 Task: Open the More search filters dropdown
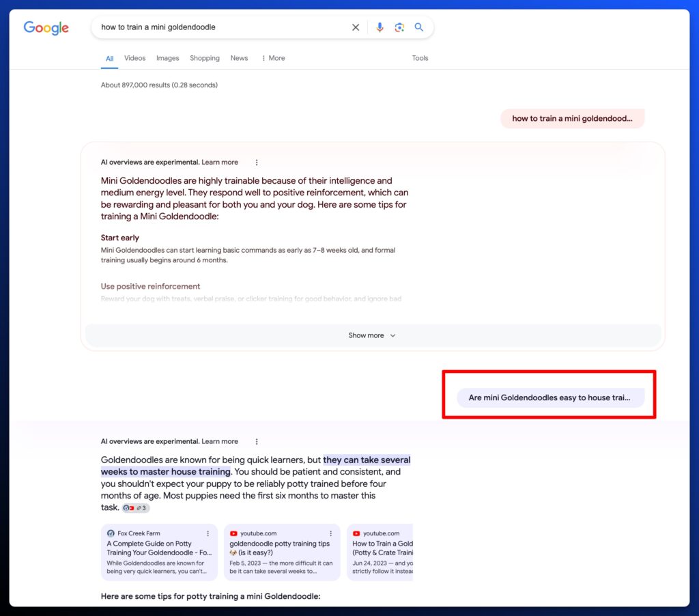click(273, 58)
